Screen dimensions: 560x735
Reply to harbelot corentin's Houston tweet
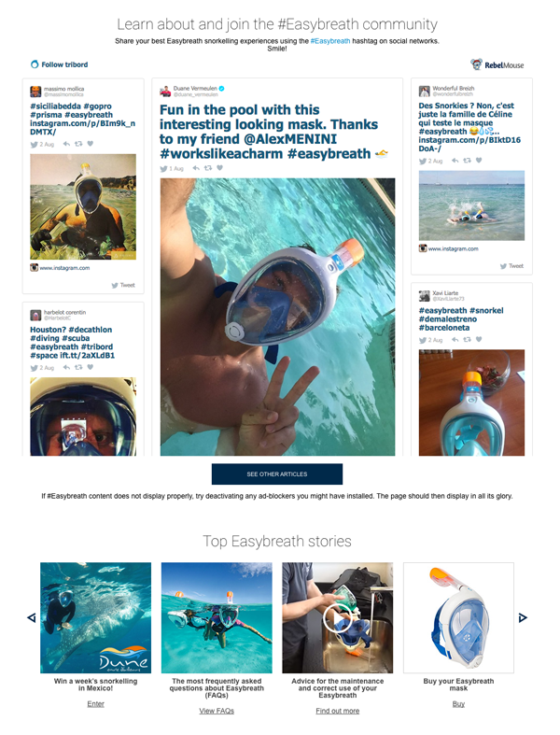point(66,368)
